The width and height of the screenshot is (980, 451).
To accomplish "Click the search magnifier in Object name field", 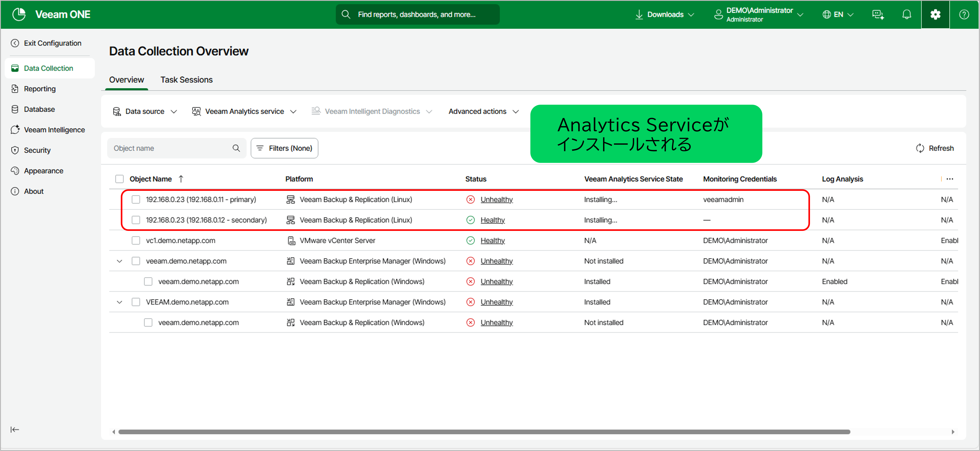I will click(x=236, y=148).
